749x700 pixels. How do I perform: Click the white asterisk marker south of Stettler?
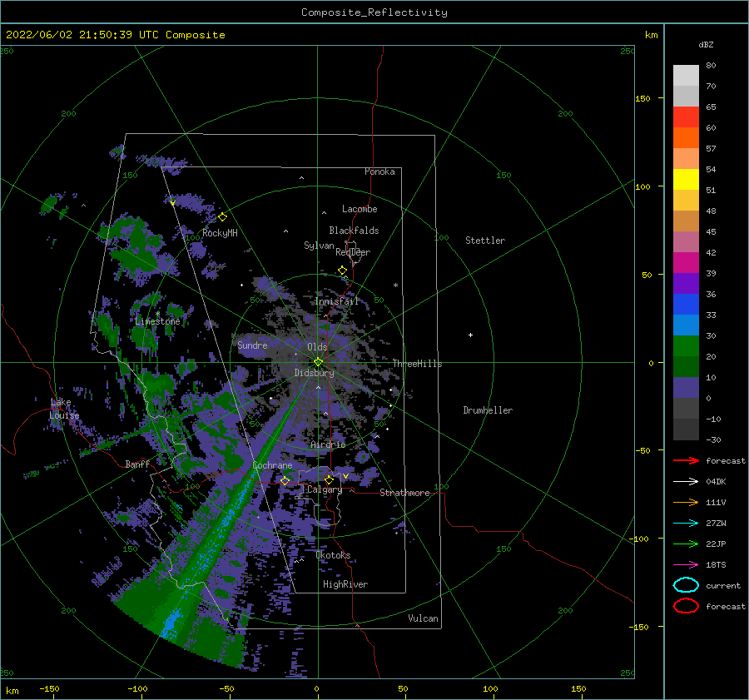(x=395, y=285)
